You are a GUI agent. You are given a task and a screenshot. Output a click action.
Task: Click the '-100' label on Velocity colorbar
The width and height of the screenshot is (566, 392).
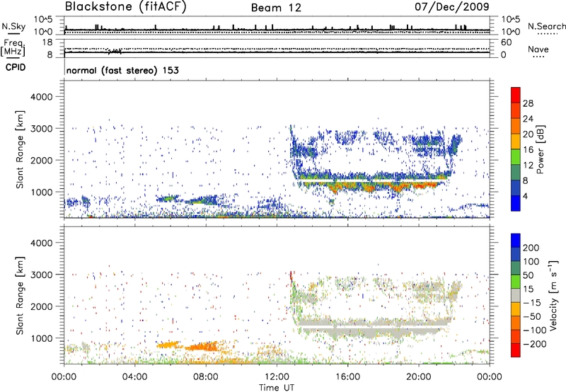(534, 330)
